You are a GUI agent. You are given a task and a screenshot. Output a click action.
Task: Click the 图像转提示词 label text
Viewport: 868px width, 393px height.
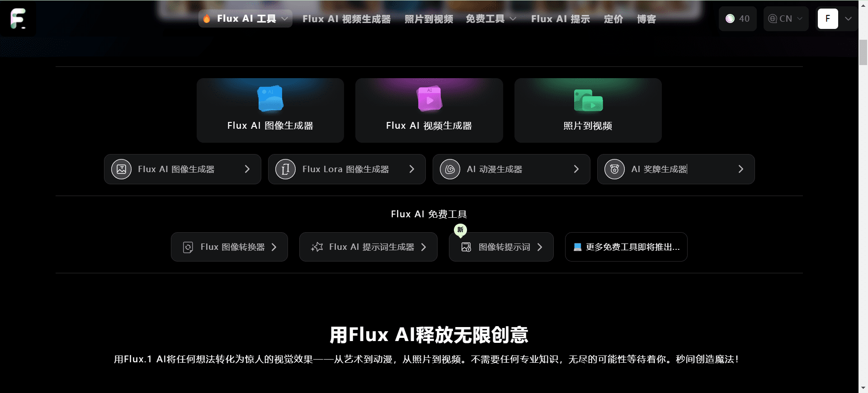click(x=505, y=247)
